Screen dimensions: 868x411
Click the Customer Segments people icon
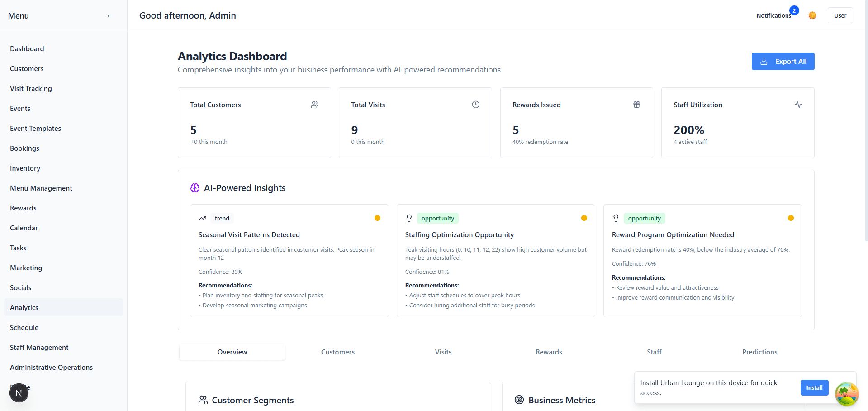203,400
